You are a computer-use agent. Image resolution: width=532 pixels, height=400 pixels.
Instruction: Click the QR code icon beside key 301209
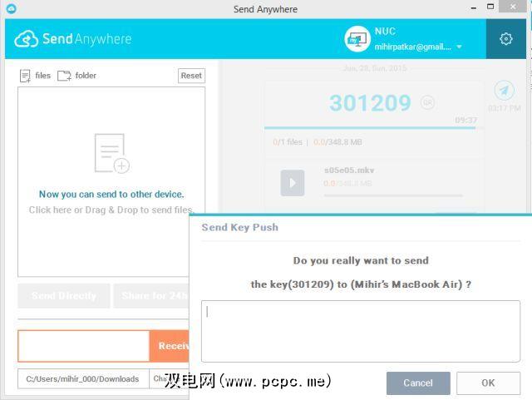427,102
